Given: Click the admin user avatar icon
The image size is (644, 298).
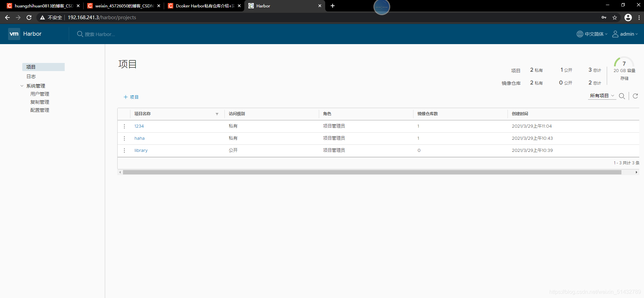Looking at the screenshot, I should tap(615, 34).
